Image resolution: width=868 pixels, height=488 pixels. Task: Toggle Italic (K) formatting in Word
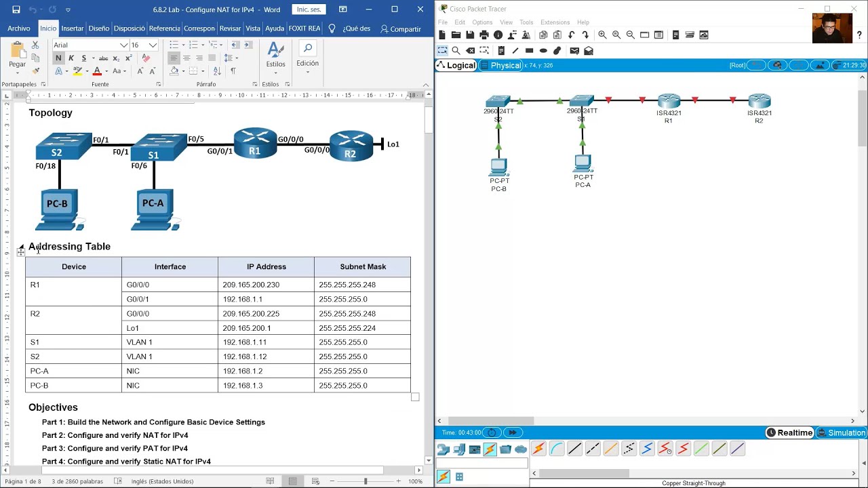click(x=71, y=58)
